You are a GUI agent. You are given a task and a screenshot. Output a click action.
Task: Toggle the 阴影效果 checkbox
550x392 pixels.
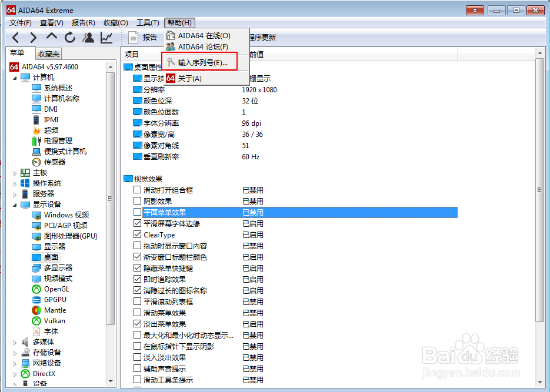137,201
